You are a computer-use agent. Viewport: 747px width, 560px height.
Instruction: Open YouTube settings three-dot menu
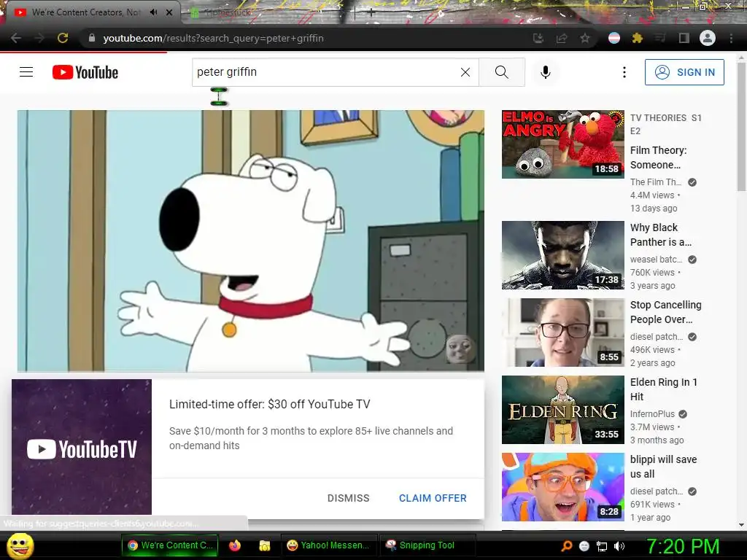point(624,72)
